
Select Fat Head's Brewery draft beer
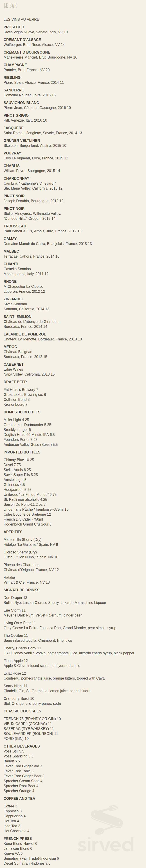click(21, 390)
